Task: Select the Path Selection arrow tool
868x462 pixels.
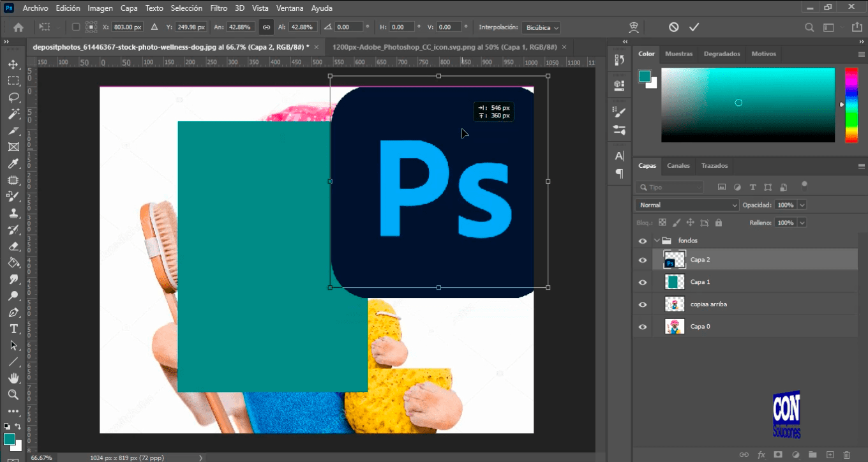Action: coord(13,345)
